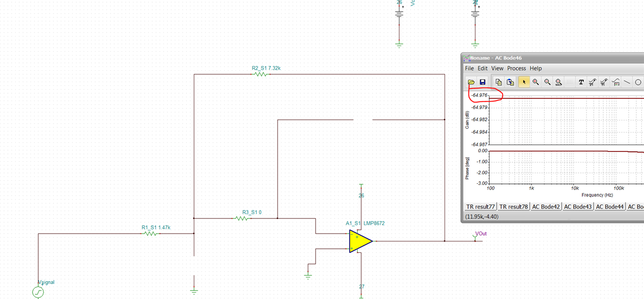Screen dimensions: 644x299
Task: Click the R1_S1 1.47k label
Action: 156,227
